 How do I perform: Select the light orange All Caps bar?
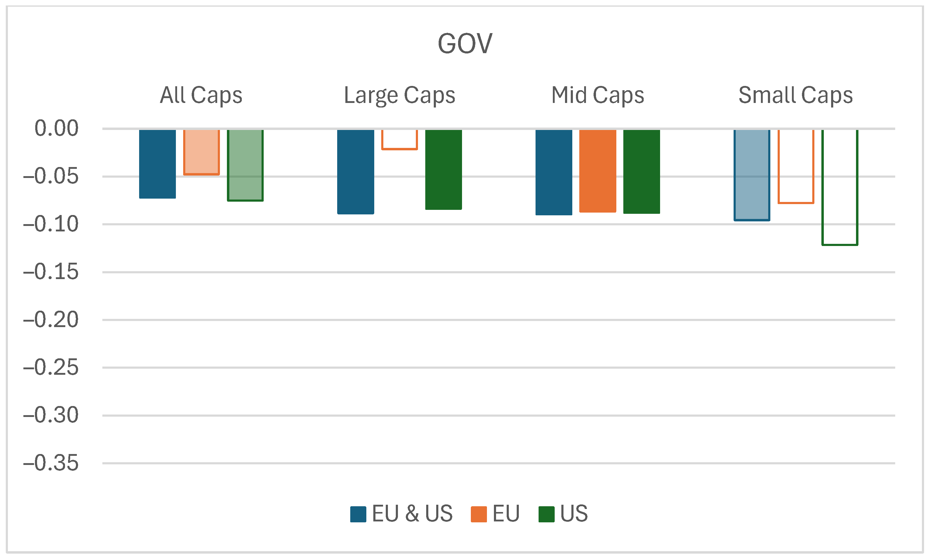pyautogui.click(x=201, y=152)
